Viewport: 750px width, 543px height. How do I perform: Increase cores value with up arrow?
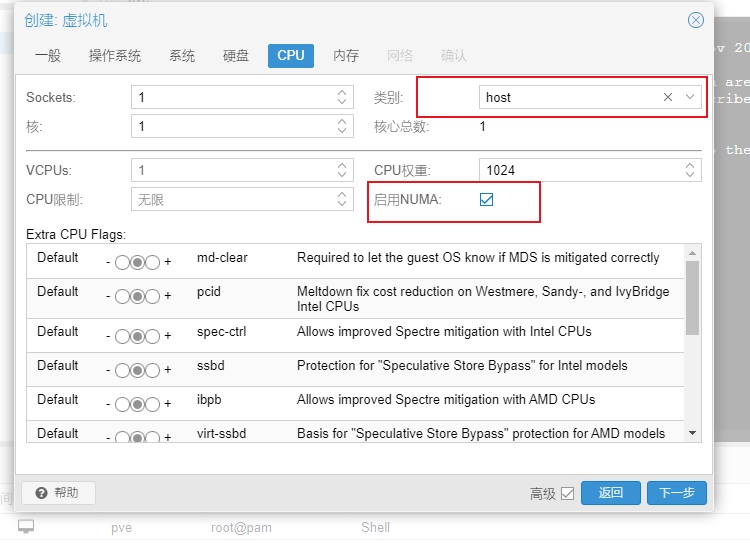(x=342, y=122)
